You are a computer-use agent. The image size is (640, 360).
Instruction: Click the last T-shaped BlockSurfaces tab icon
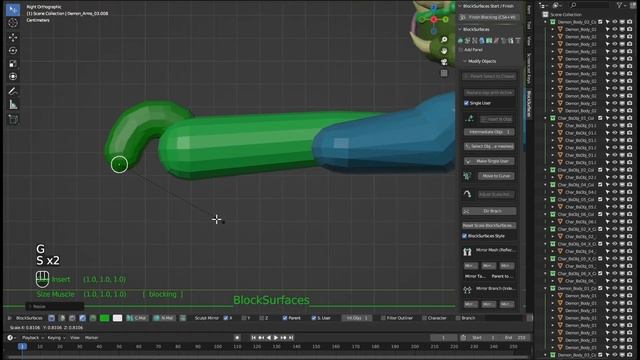point(518,40)
